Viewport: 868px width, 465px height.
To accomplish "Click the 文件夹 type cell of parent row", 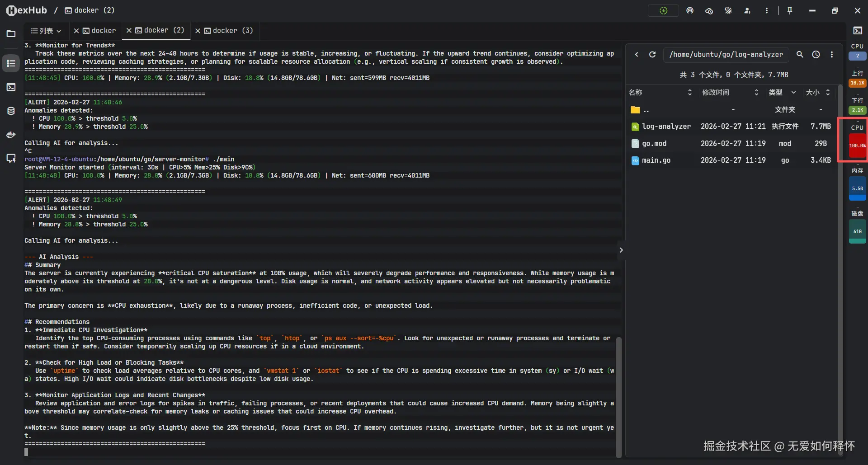I will [785, 110].
